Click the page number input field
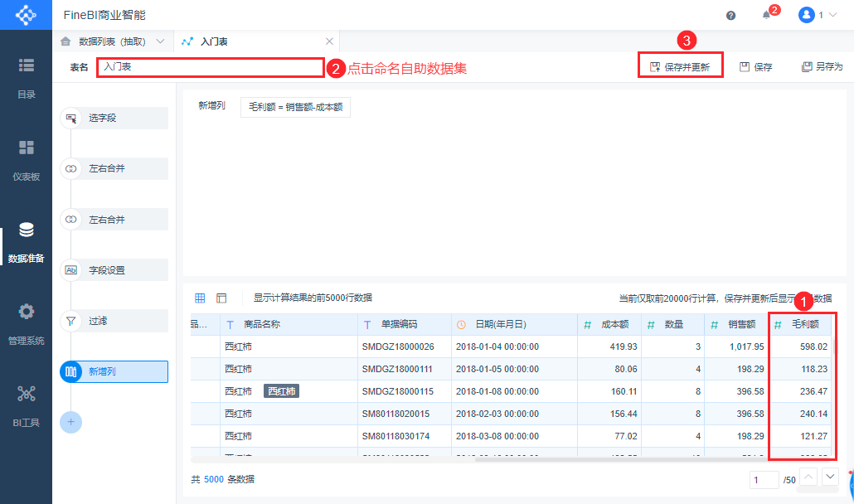The width and height of the screenshot is (854, 504). pyautogui.click(x=764, y=479)
